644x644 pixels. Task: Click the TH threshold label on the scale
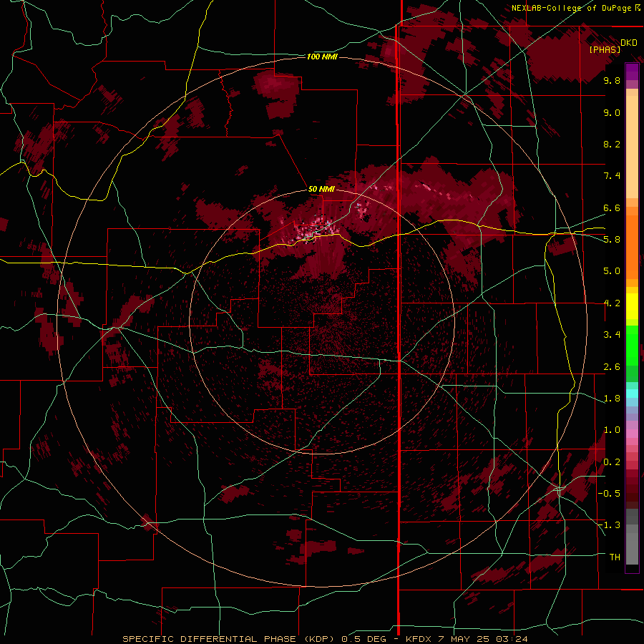click(x=615, y=557)
